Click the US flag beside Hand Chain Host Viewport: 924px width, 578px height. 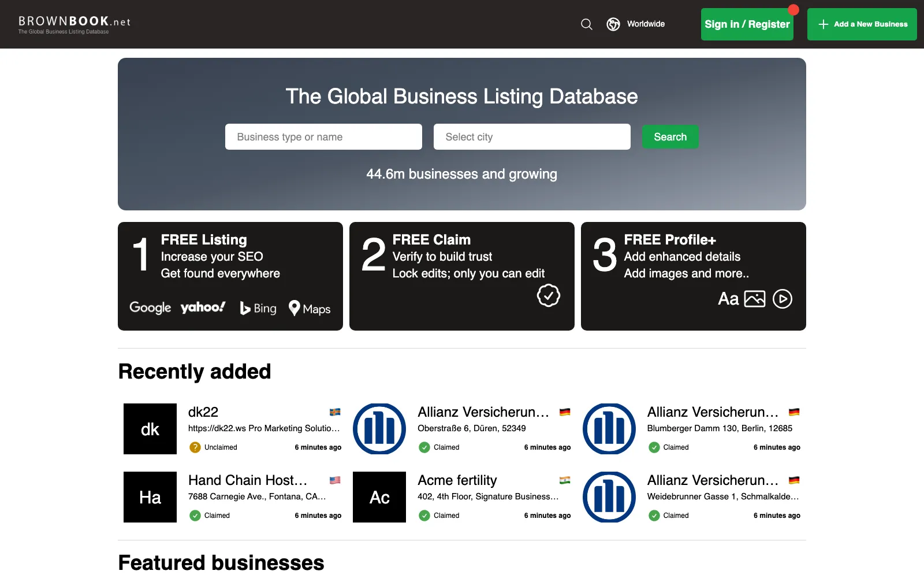pyautogui.click(x=335, y=480)
